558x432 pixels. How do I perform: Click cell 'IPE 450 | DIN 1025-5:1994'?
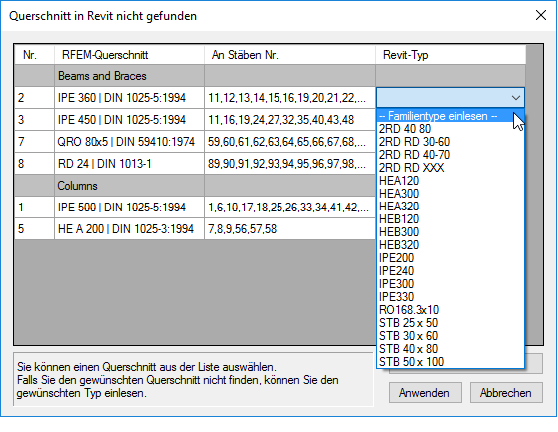pos(130,120)
